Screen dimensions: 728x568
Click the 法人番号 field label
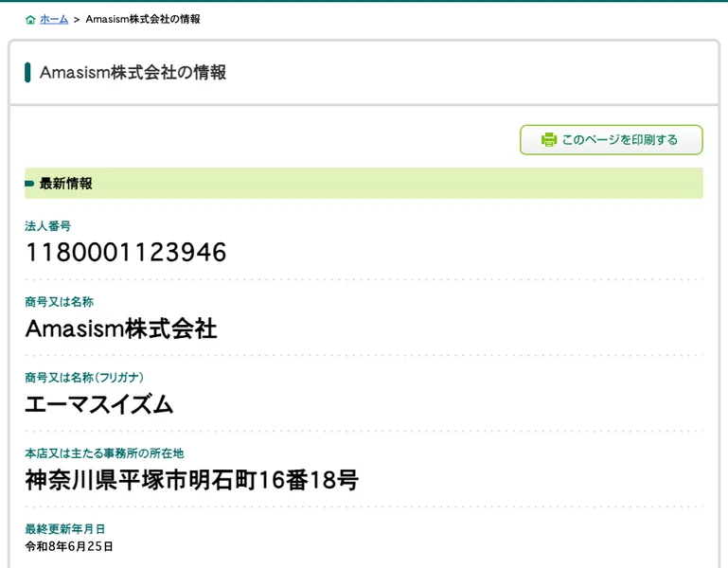[48, 226]
